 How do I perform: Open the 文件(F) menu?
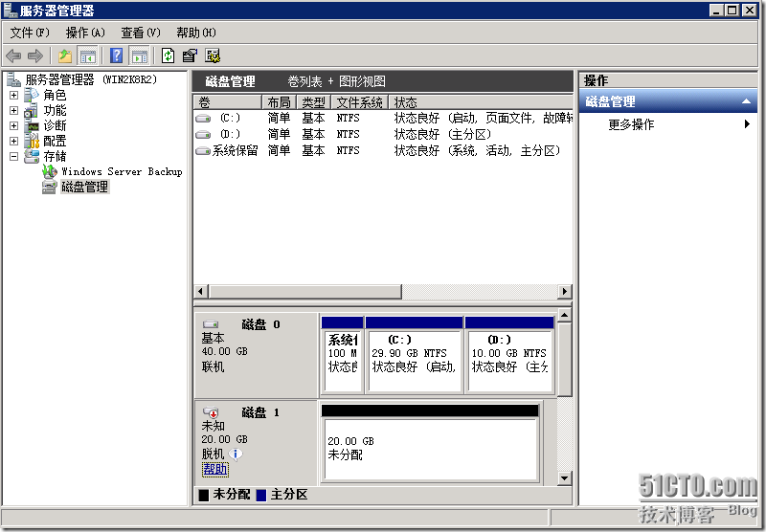[30, 33]
